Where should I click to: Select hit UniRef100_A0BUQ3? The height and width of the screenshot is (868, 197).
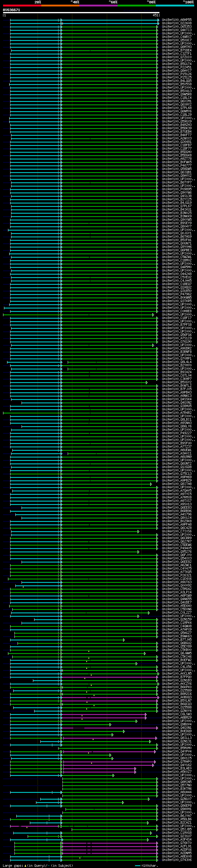click(x=177, y=697)
